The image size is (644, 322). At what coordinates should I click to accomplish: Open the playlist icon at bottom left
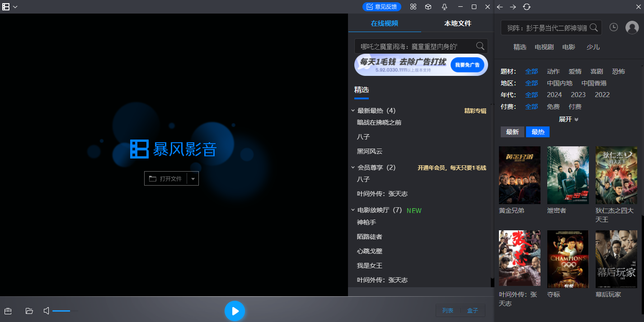pyautogui.click(x=8, y=311)
